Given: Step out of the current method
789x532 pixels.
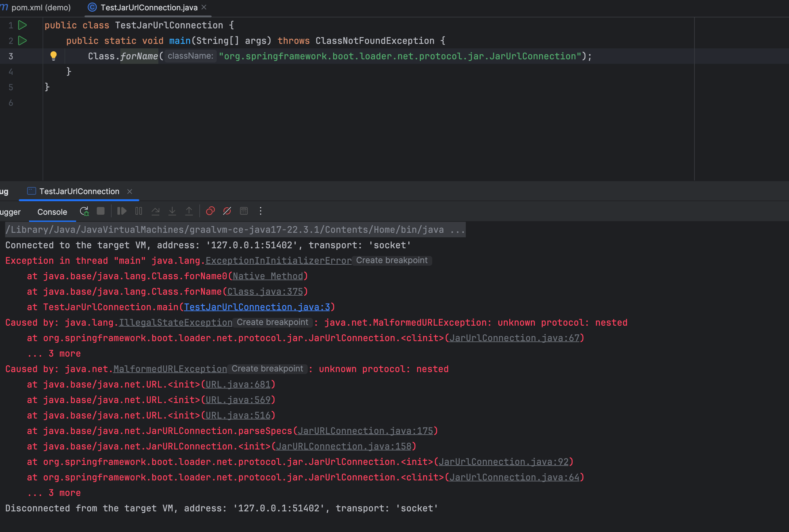Looking at the screenshot, I should (x=189, y=211).
